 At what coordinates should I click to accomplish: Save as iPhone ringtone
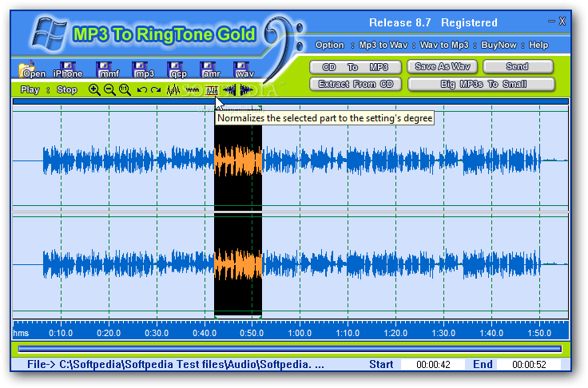67,69
